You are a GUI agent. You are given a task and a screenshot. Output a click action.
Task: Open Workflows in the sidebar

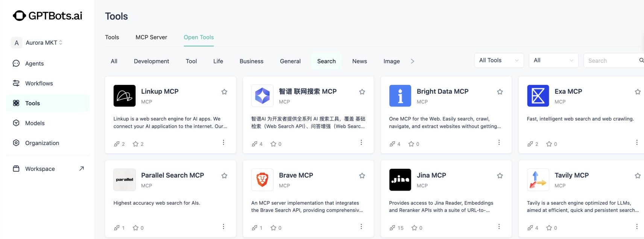tap(39, 83)
